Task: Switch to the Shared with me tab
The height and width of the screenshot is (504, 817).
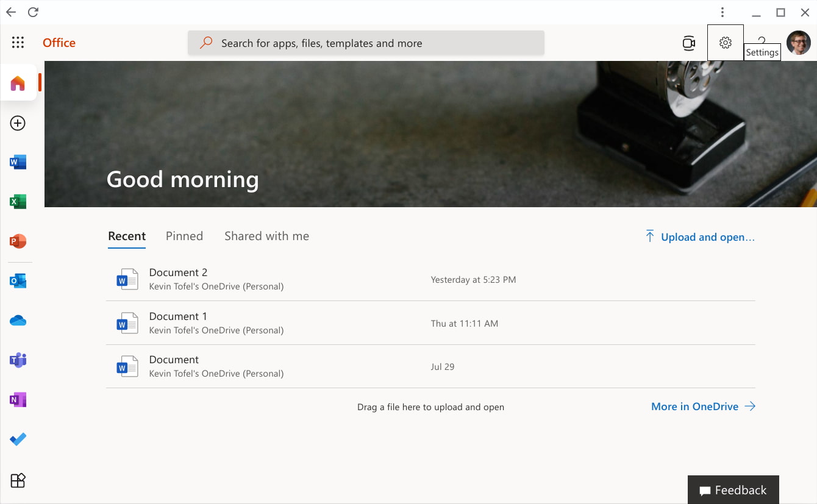Action: click(x=266, y=236)
